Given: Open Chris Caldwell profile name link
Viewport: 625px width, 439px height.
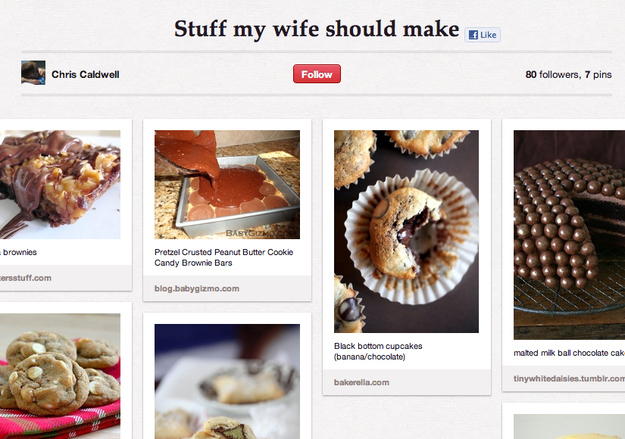Looking at the screenshot, I should pos(85,75).
